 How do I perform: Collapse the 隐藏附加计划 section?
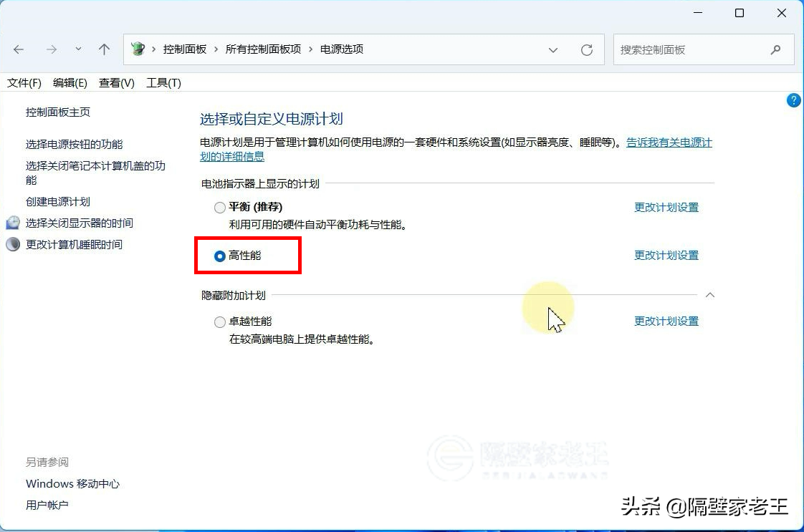click(709, 294)
